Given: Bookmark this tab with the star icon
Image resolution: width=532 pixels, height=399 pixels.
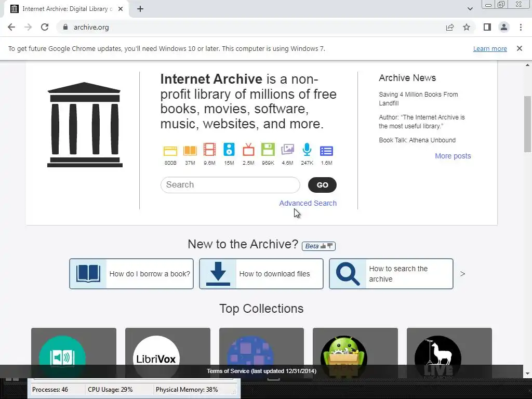Looking at the screenshot, I should [467, 27].
